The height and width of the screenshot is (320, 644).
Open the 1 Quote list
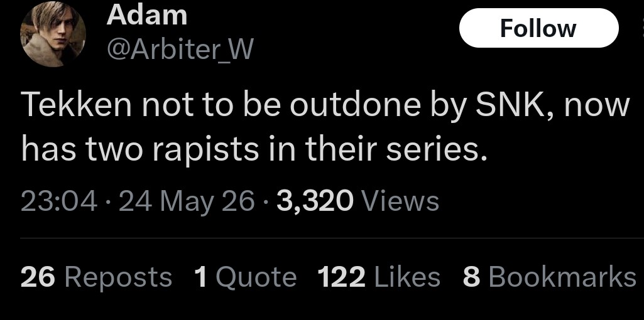click(245, 277)
